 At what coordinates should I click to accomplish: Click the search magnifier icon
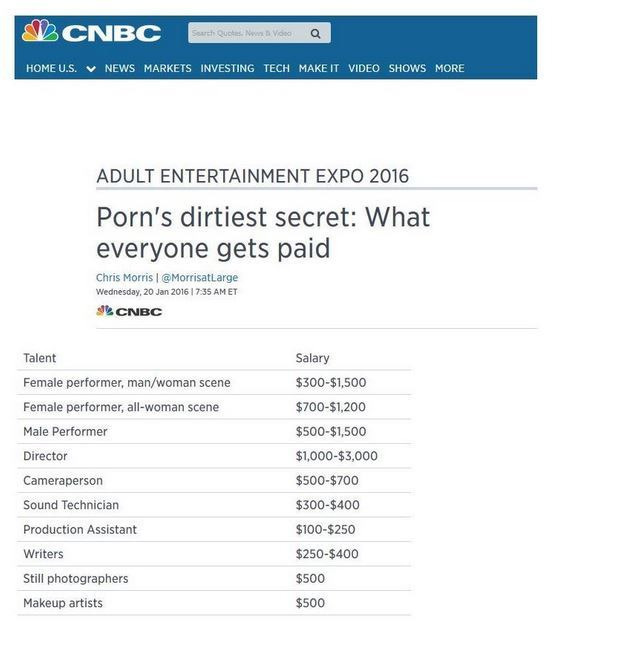pos(316,33)
